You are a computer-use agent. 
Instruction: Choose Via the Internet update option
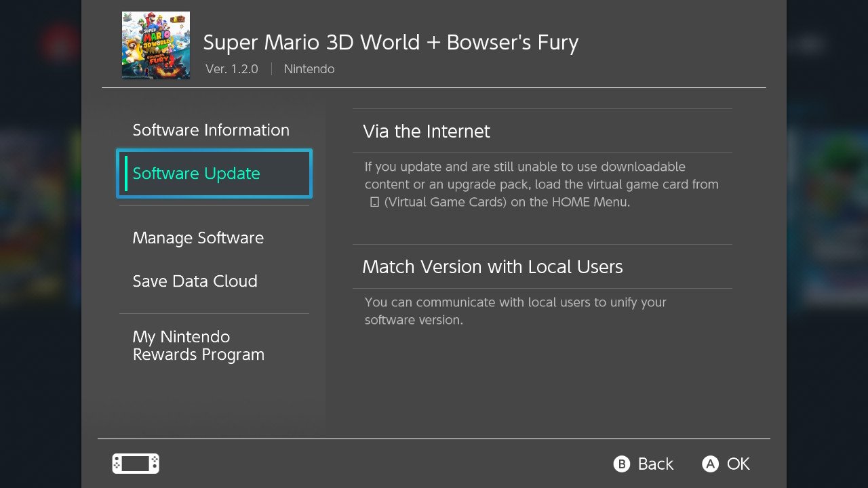coord(542,131)
